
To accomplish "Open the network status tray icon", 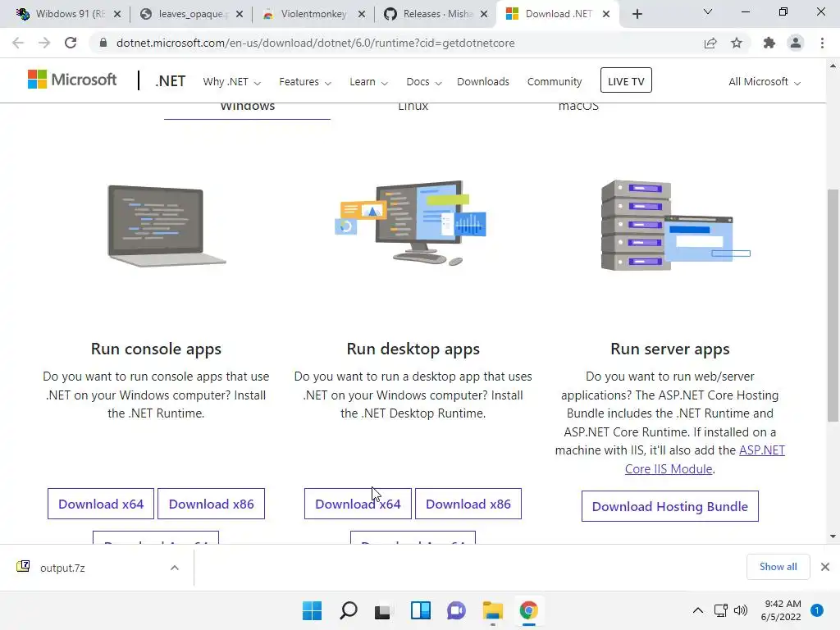I will [720, 610].
